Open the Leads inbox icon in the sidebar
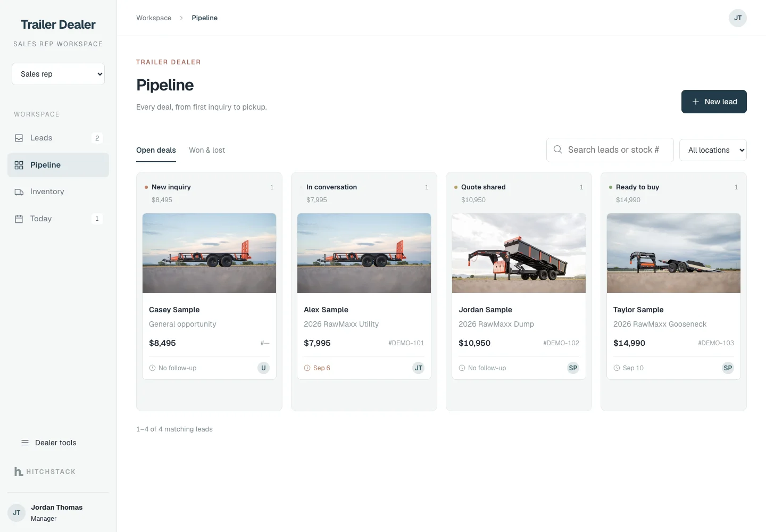Screen dimensions: 766x532 (19, 138)
